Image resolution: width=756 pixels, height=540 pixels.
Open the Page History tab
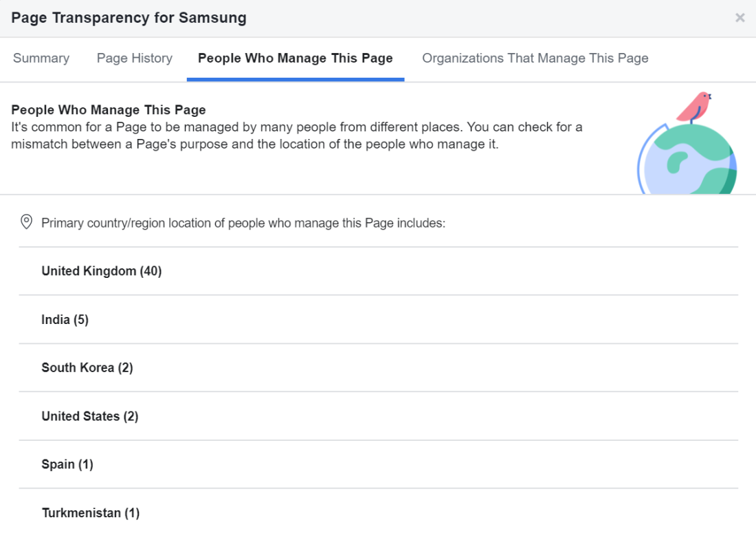pyautogui.click(x=135, y=58)
